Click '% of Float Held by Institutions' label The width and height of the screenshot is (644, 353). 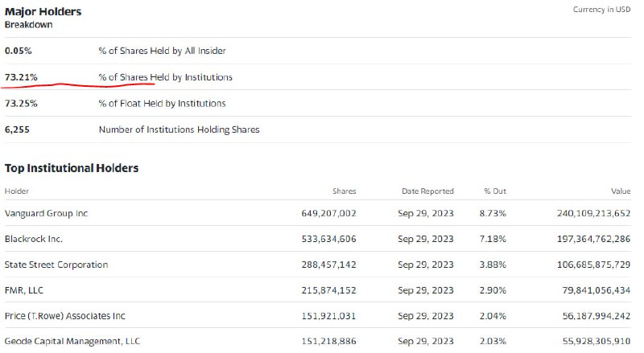(x=163, y=104)
